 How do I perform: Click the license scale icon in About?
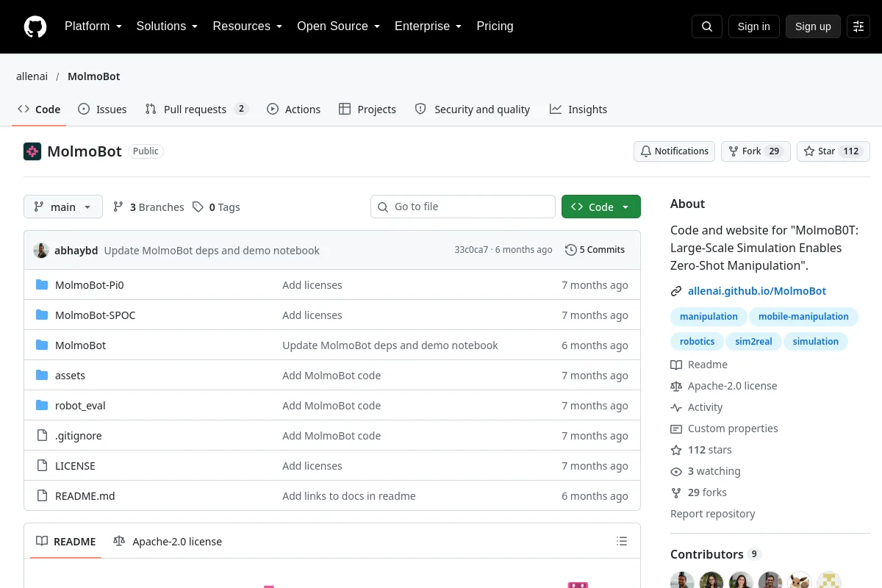click(x=676, y=386)
